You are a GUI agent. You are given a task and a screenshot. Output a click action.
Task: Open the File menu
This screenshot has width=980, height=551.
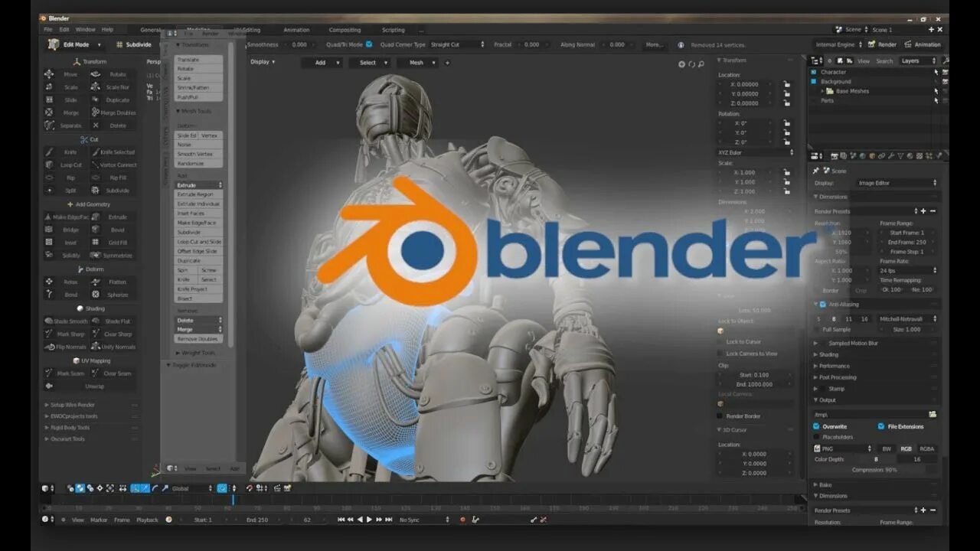(48, 29)
